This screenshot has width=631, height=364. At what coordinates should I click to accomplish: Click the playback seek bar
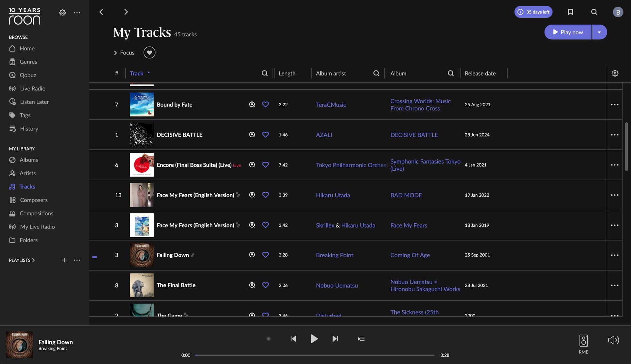315,355
